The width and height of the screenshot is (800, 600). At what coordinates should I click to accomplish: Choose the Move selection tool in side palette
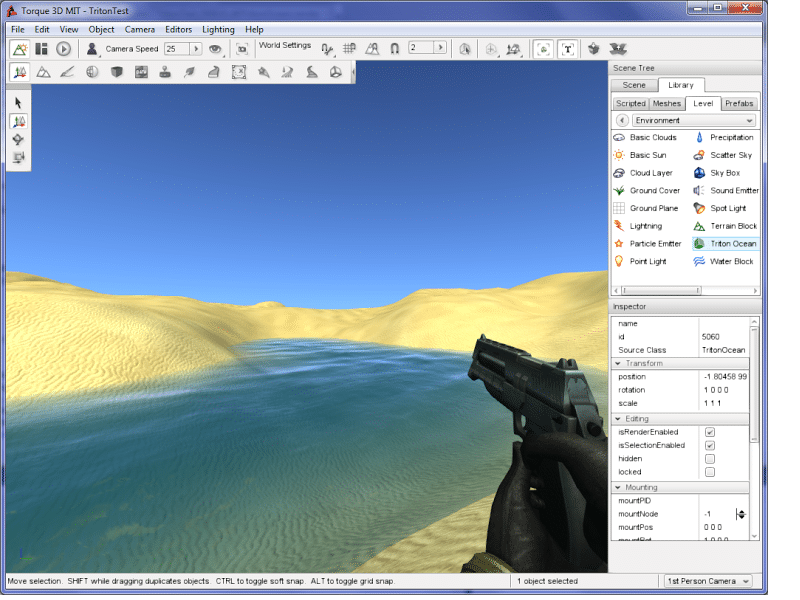pyautogui.click(x=19, y=121)
